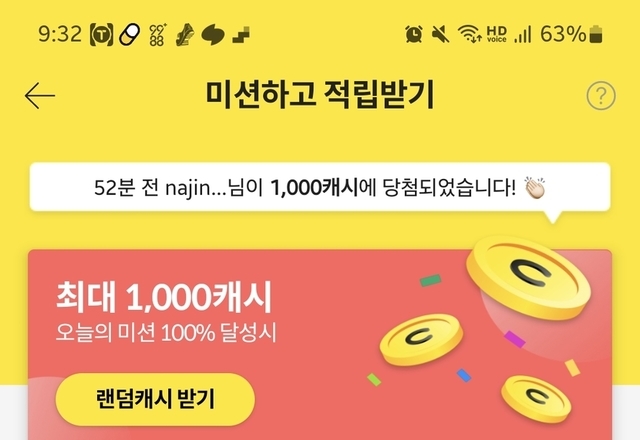Tap the 8888 notification icon

(157, 34)
